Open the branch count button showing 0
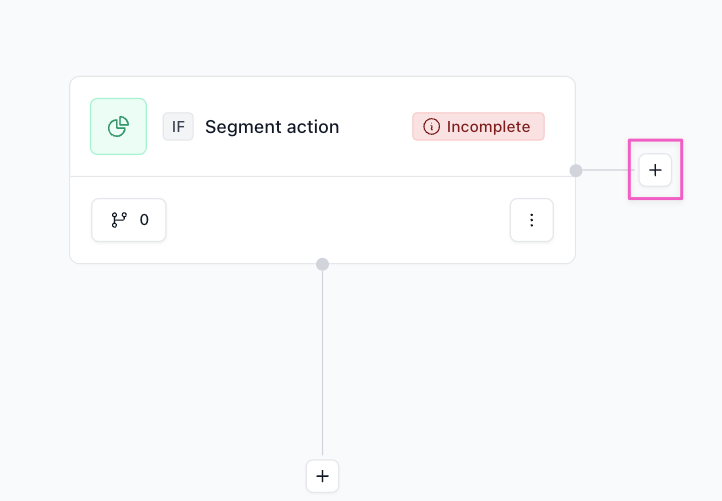The width and height of the screenshot is (722, 501). 129,220
